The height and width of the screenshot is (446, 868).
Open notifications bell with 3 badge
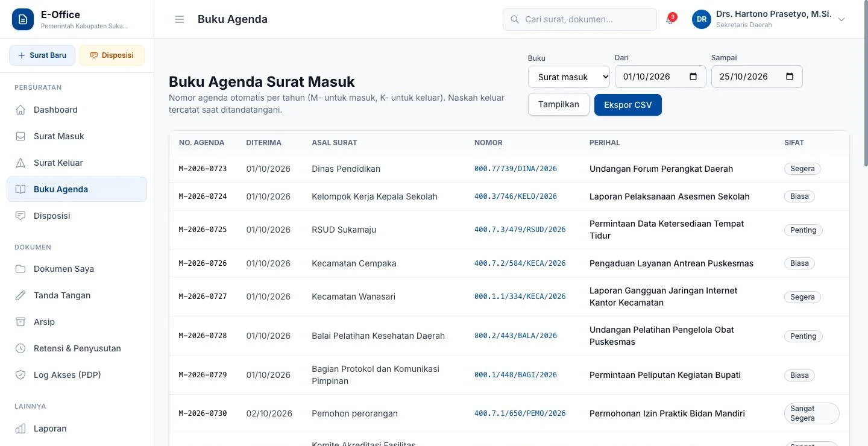[x=670, y=19]
